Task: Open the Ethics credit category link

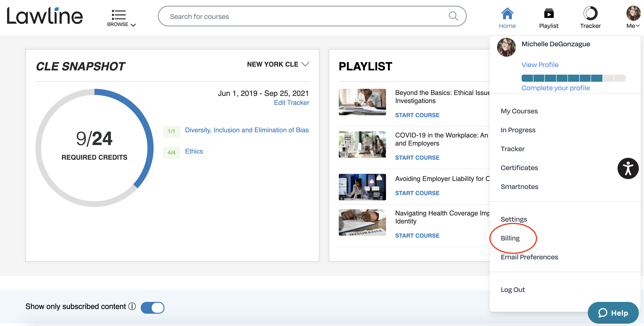Action: [194, 151]
